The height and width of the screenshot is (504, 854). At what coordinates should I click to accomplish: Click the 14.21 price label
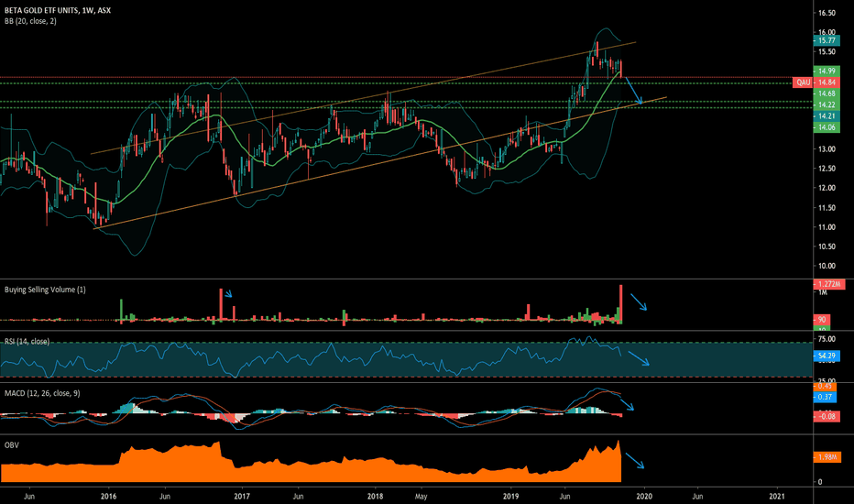coord(827,116)
